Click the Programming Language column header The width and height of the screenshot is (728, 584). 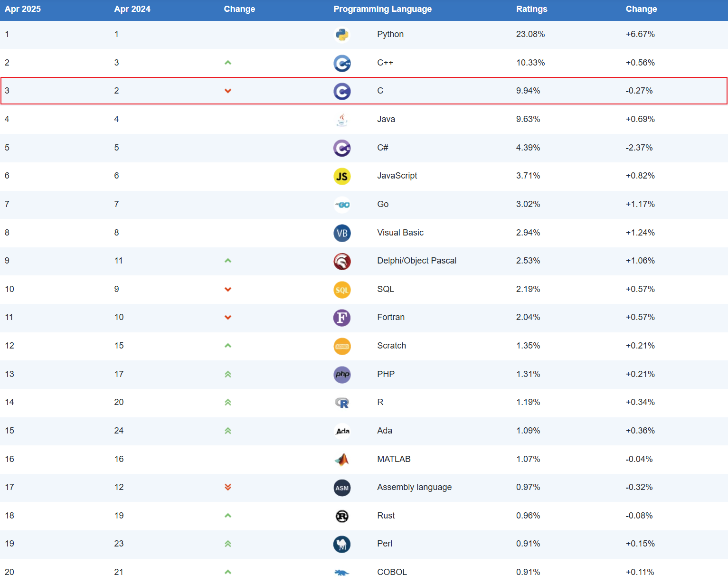[383, 9]
